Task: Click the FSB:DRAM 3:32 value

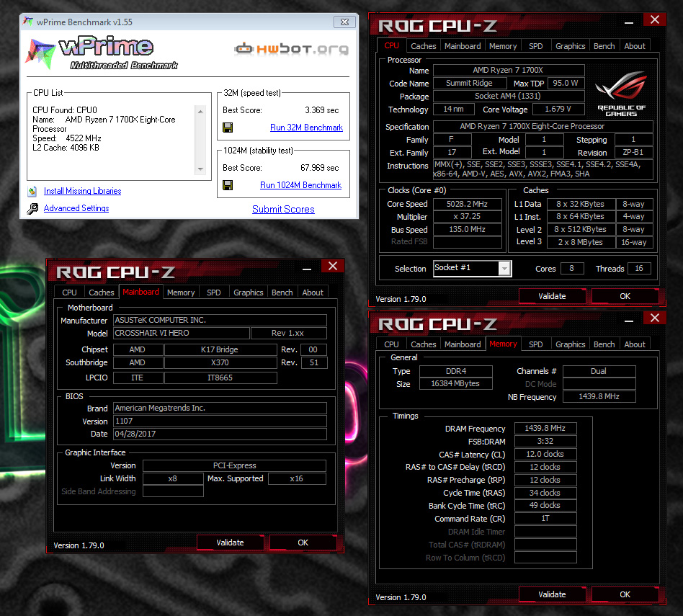Action: coord(545,442)
